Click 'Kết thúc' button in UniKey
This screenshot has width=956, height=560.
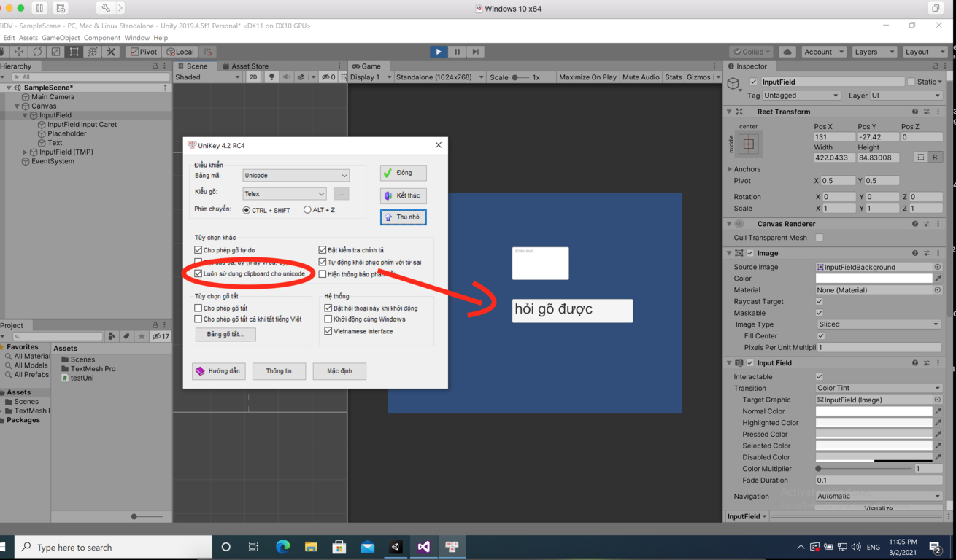[x=404, y=195]
